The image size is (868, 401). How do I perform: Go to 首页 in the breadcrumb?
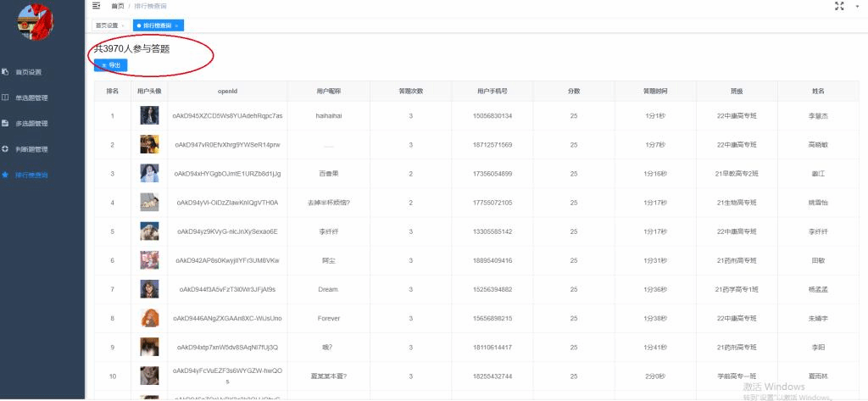117,6
